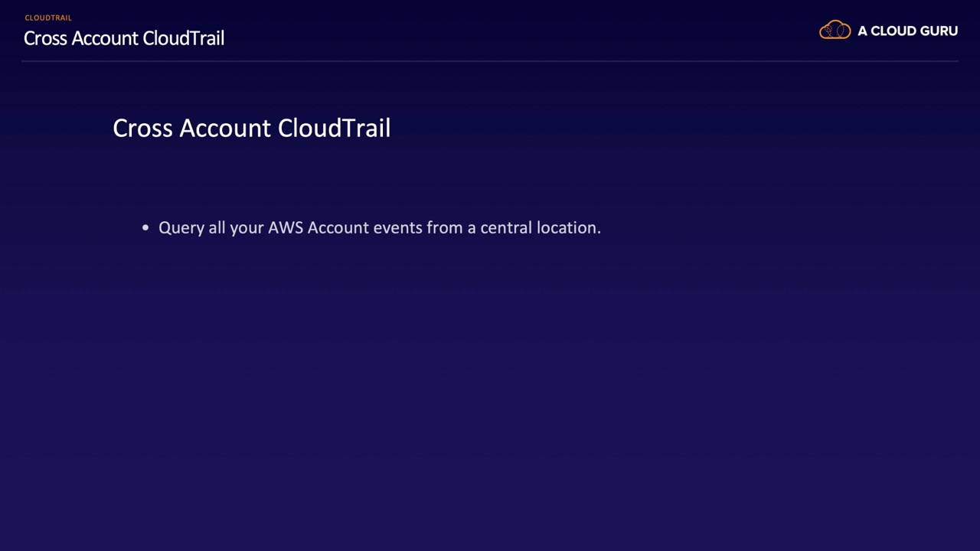Click the word GURU in the logo text

936,31
